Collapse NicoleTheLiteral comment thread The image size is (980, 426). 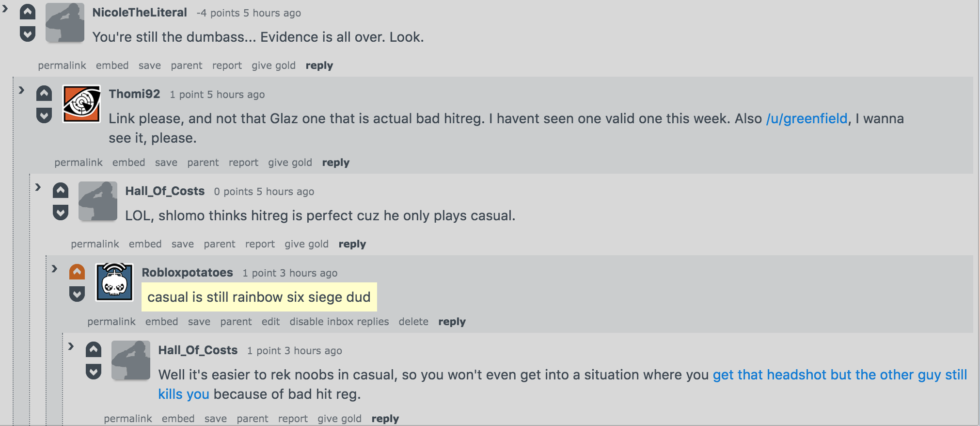point(5,9)
